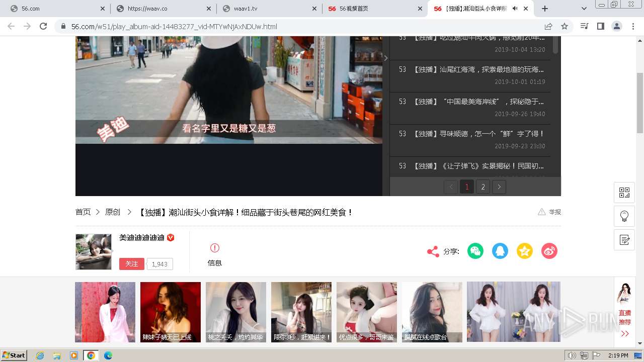
Task: Open File Explorer from taskbar
Action: point(57,355)
